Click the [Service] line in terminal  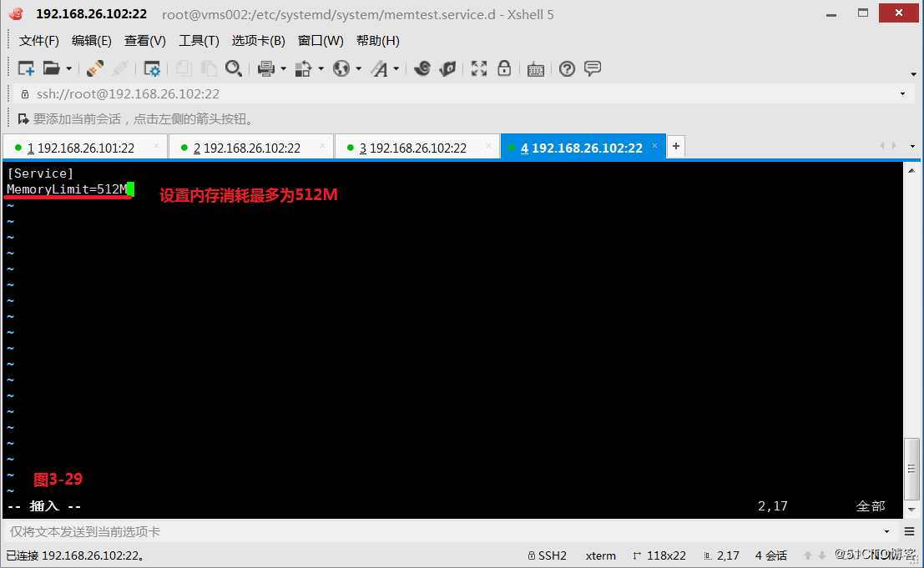point(40,173)
